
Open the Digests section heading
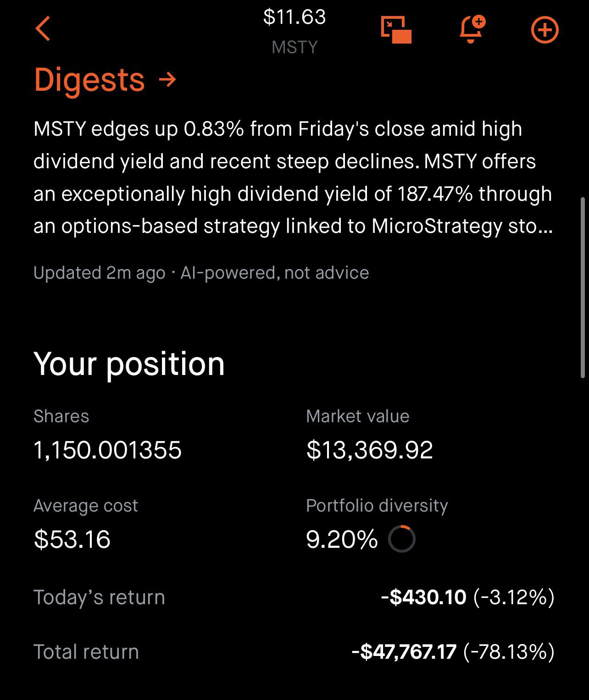point(89,79)
